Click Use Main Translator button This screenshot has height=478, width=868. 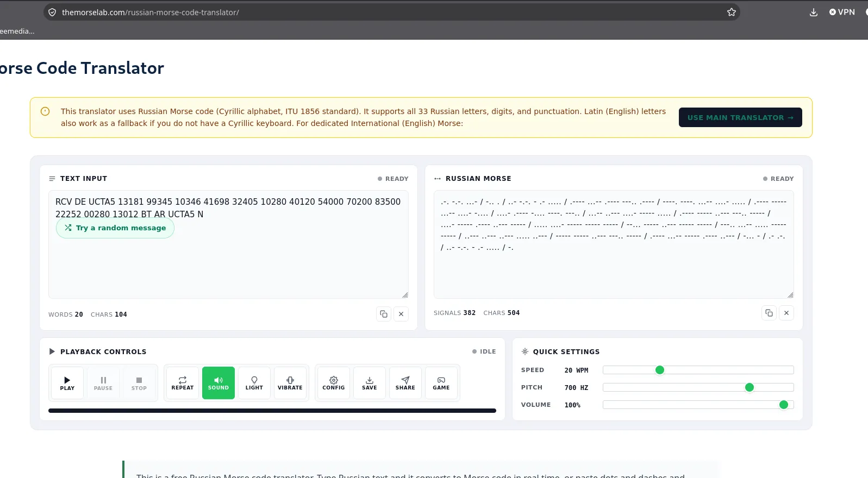pos(740,117)
